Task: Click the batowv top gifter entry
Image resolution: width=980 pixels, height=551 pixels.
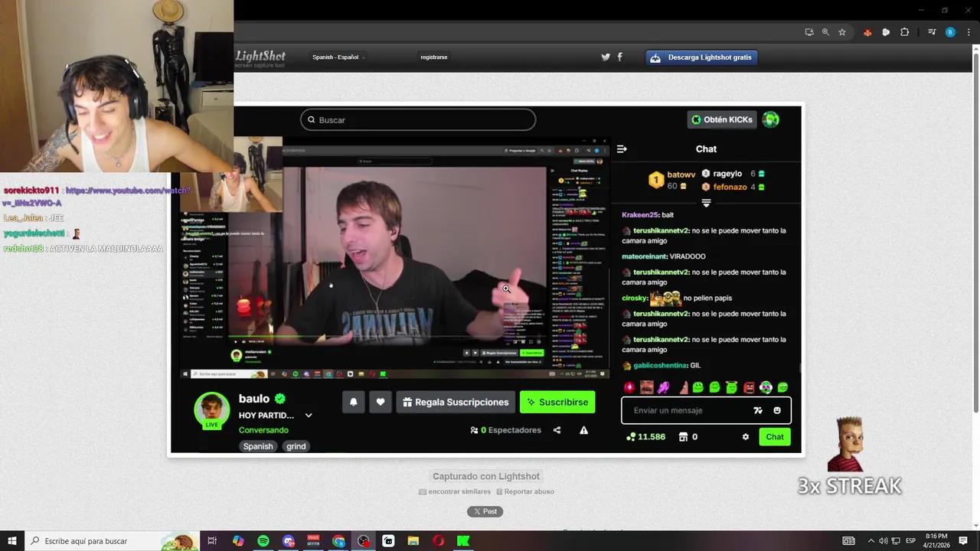Action: pos(673,180)
